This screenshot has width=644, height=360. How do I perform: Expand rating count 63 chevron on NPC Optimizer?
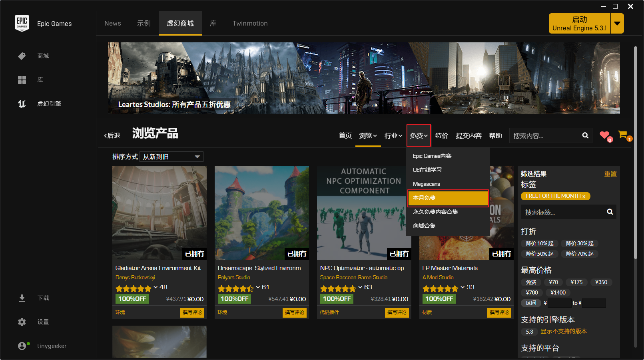point(361,287)
